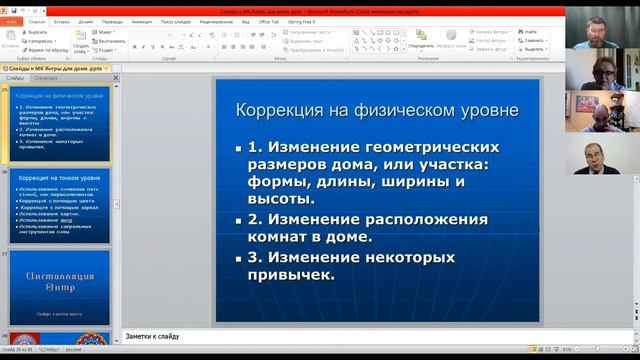The width and height of the screenshot is (640, 360).
Task: Align text left
Action: pyautogui.click(x=224, y=47)
